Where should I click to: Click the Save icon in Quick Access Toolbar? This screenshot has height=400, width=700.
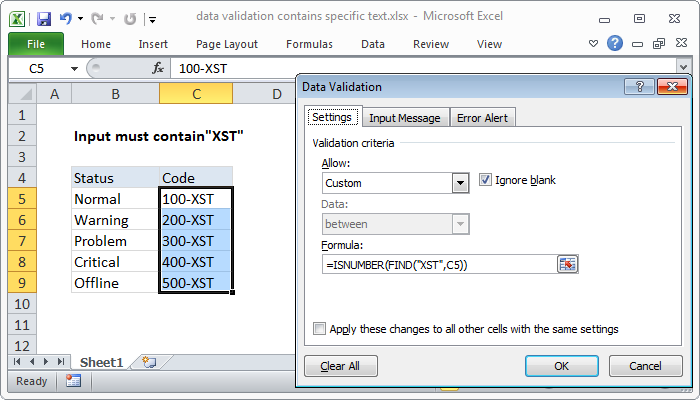pos(44,19)
